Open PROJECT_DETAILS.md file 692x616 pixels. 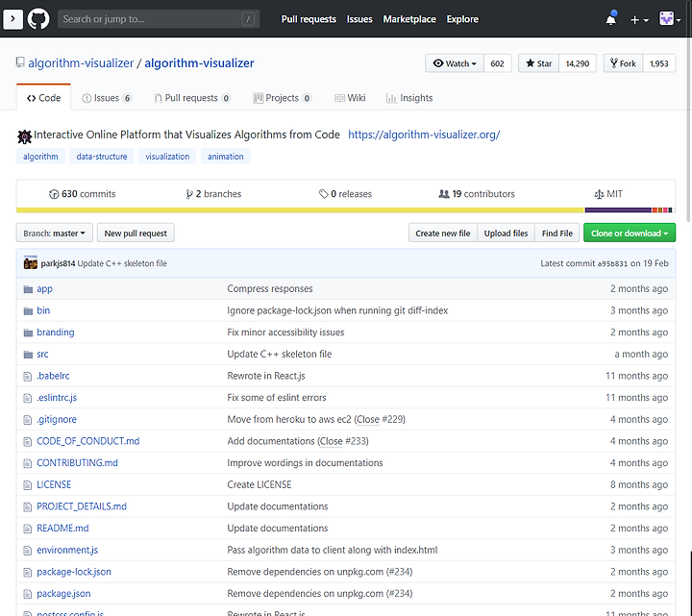point(82,506)
